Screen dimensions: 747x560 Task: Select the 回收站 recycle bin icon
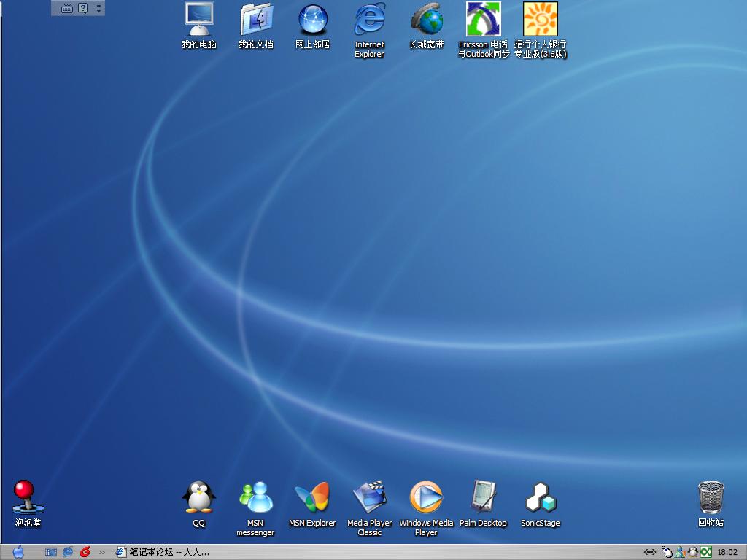coord(711,504)
